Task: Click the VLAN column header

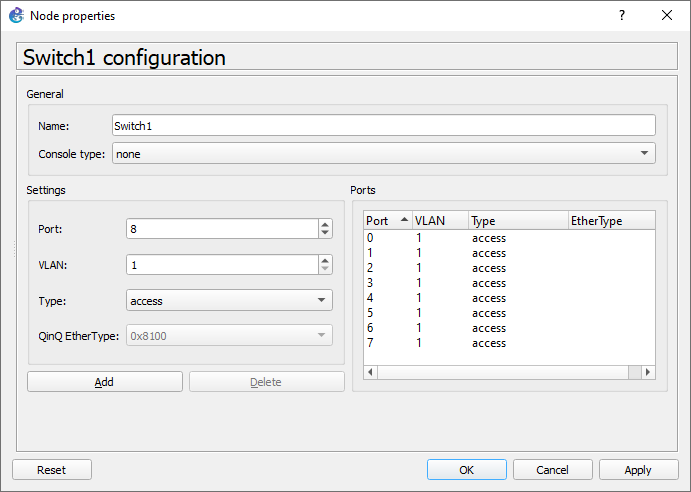Action: tap(440, 220)
